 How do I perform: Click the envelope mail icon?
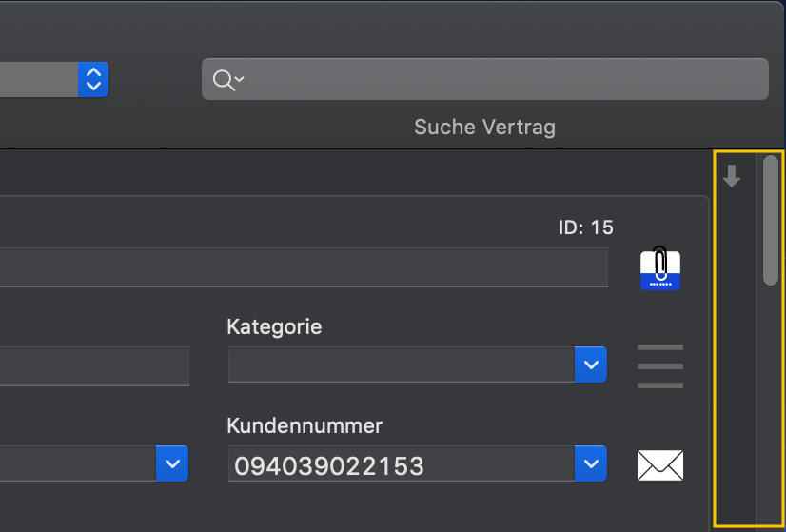click(659, 464)
